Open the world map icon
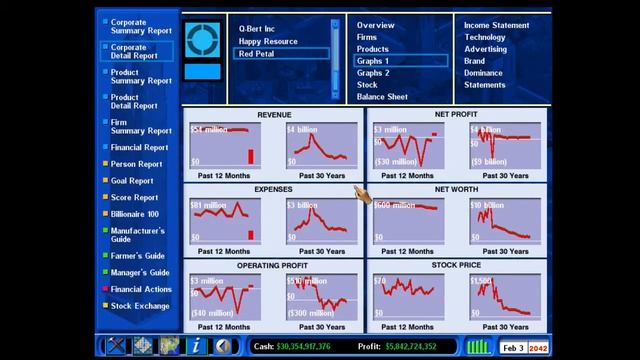Screen dimensions: 640x360 169,346
